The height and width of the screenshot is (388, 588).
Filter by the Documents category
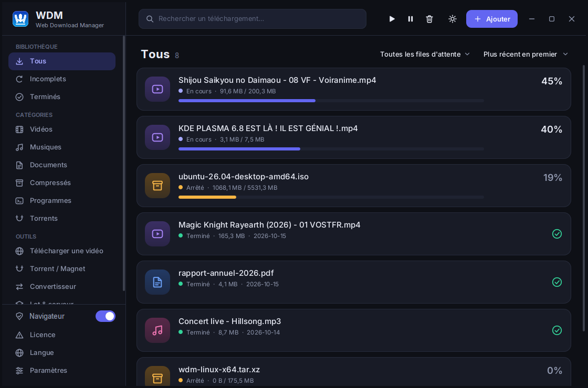pos(62,165)
